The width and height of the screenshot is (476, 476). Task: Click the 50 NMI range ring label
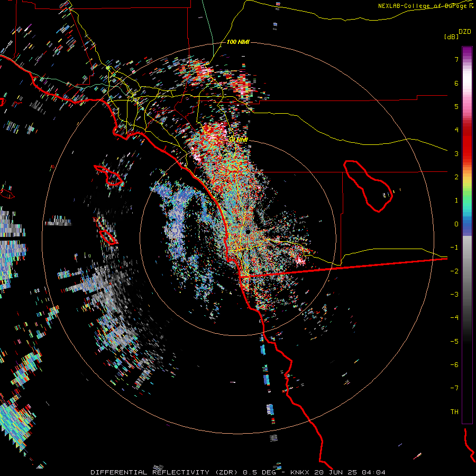pos(239,140)
